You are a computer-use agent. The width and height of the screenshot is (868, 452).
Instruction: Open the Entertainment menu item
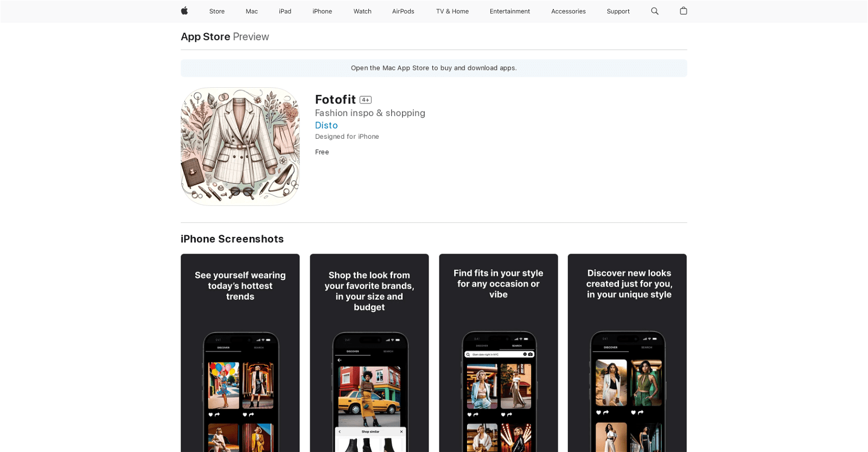(x=510, y=11)
